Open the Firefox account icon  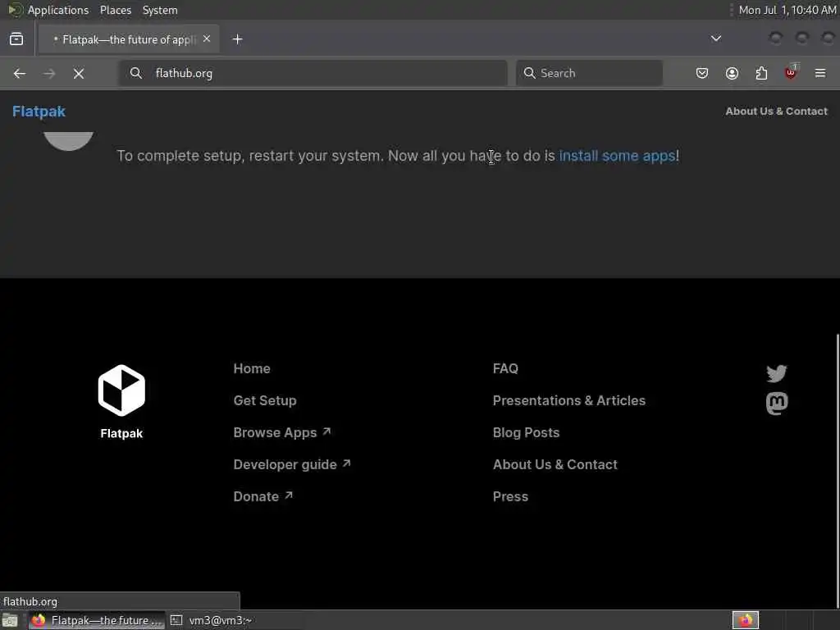(732, 73)
